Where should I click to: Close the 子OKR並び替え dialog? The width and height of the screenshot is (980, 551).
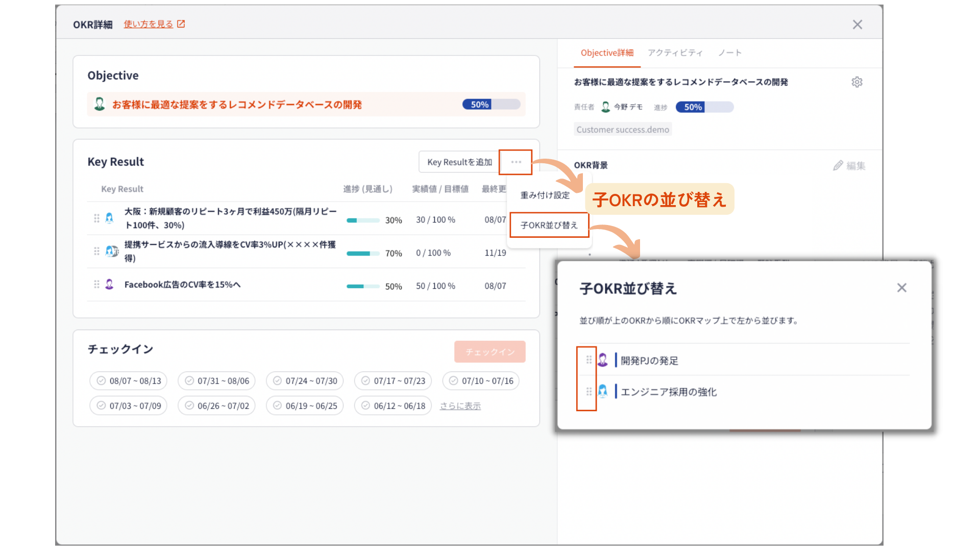tap(902, 288)
